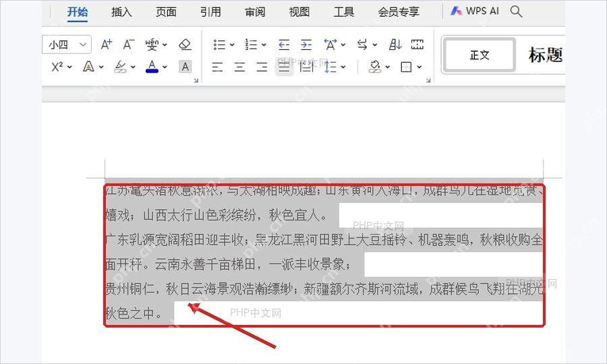Open the 会员专享 tab

coord(399,12)
